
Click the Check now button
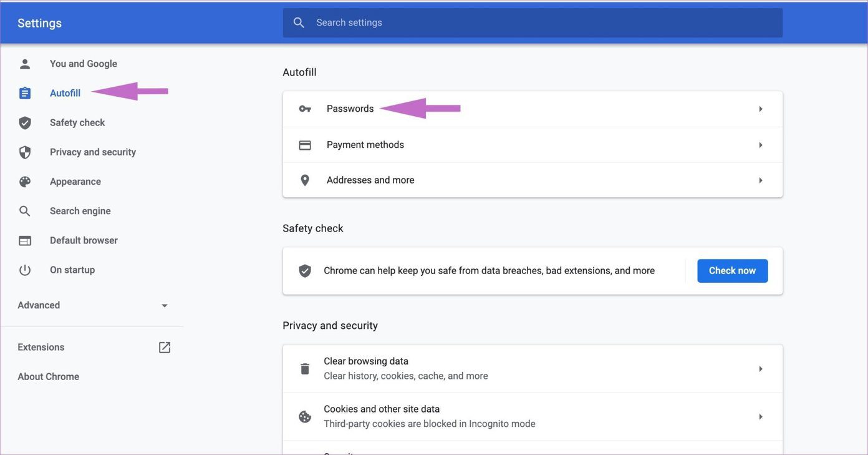(733, 271)
